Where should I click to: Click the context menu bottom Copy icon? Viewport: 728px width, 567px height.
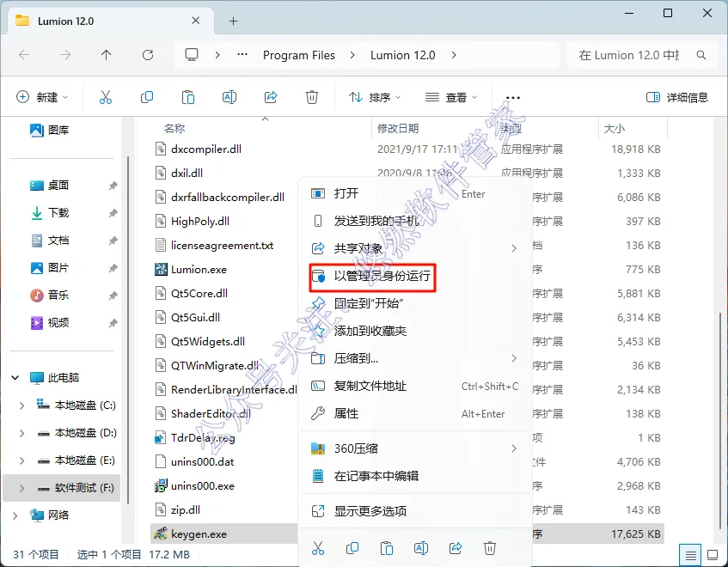point(352,548)
